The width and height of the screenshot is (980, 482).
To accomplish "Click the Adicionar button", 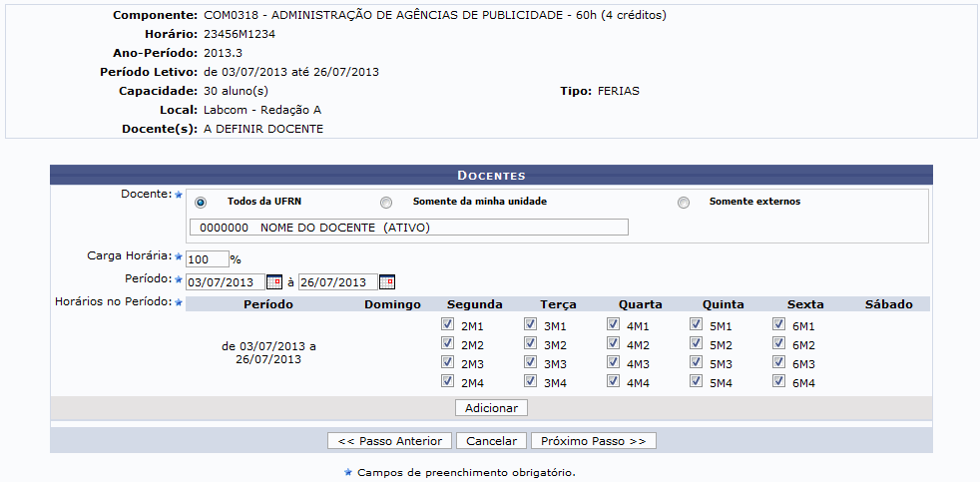I will 491,408.
